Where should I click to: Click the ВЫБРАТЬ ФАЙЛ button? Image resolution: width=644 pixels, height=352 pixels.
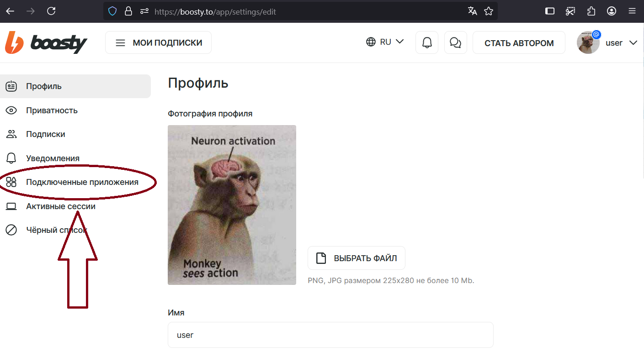click(x=357, y=258)
